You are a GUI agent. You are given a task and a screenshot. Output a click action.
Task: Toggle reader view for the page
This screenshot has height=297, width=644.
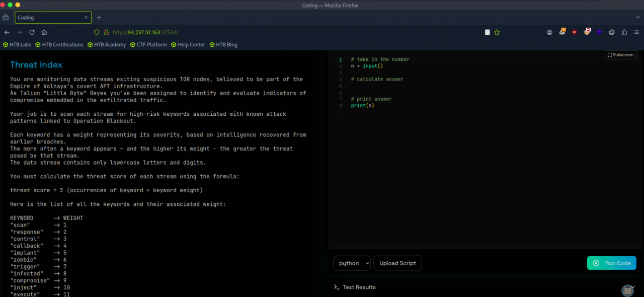point(487,32)
